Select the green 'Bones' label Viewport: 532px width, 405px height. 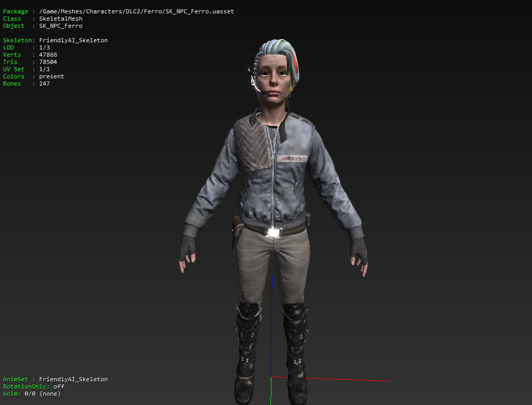(x=12, y=84)
